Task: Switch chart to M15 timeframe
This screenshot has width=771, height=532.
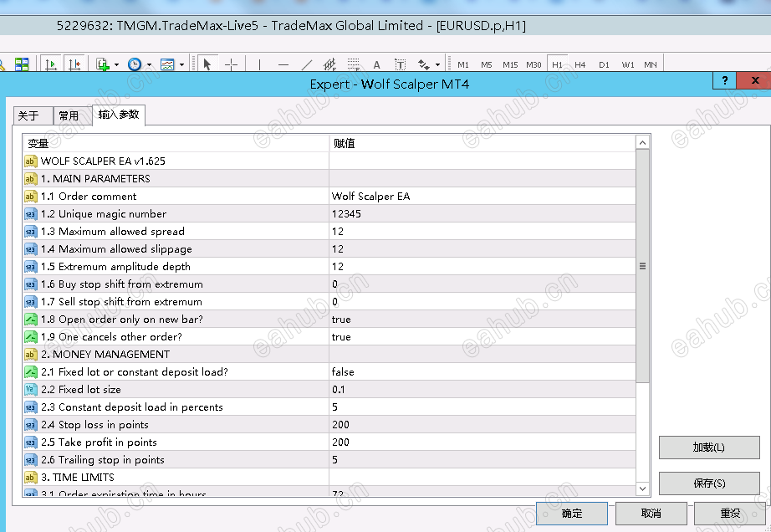Action: pos(510,65)
